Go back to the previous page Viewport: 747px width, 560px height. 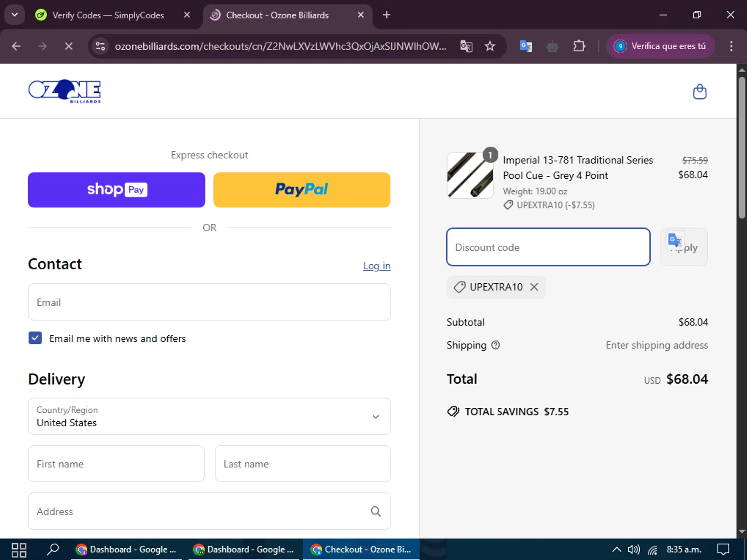16,46
